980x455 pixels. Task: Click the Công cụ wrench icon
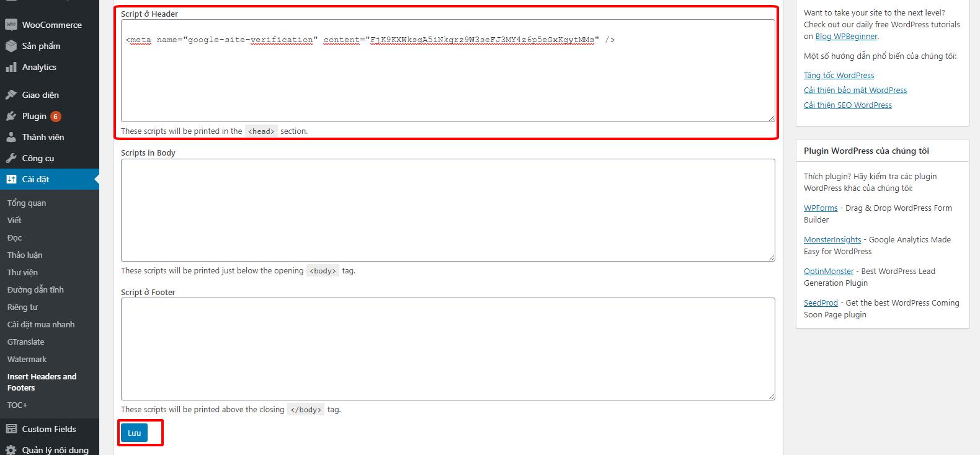[11, 158]
